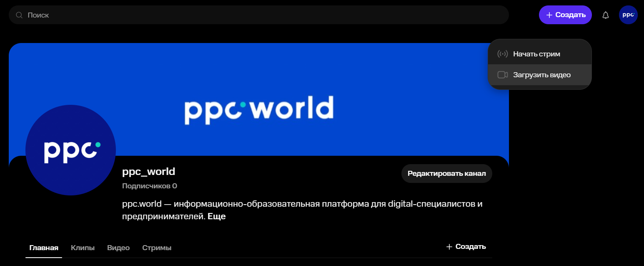This screenshot has width=644, height=266.
Task: Expand description with Еще link
Action: coord(217,217)
